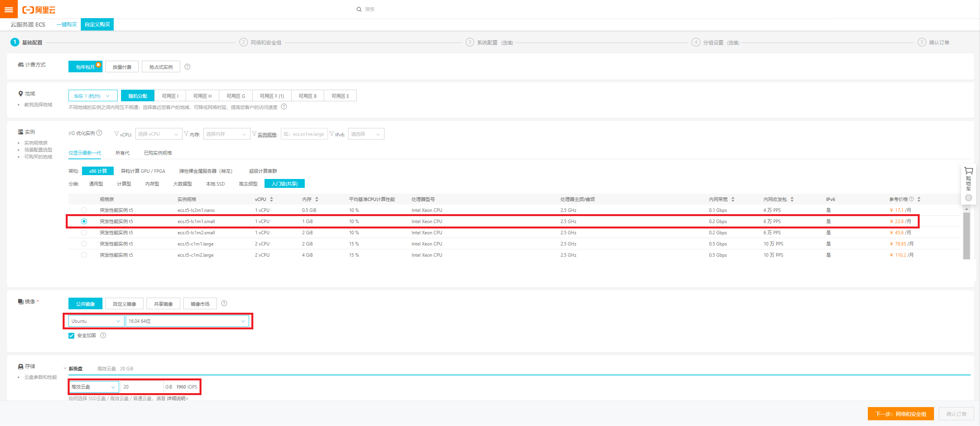Open the orange hamburger menu
Image resolution: width=980 pixels, height=426 pixels.
(9, 9)
